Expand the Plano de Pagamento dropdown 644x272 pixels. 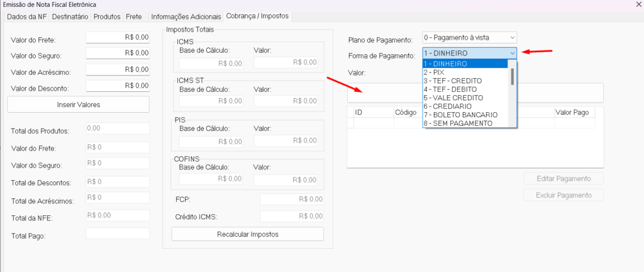point(469,38)
